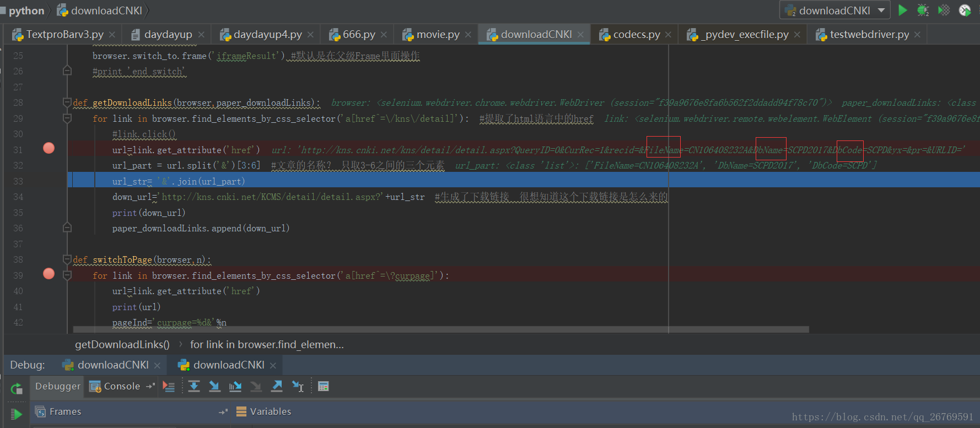Close the 666.py tab

click(x=384, y=35)
